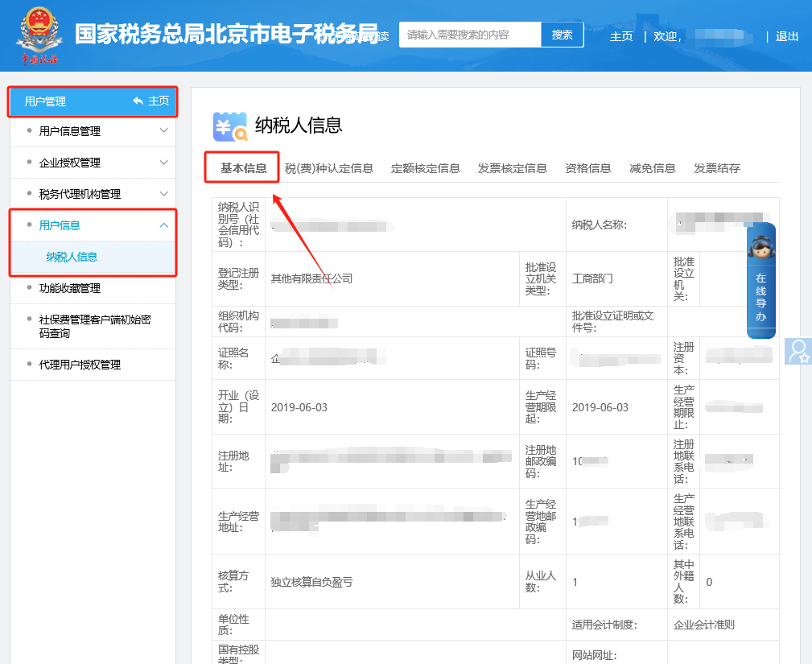The image size is (812, 664).
Task: Open 主页 from the top navigation
Action: (621, 37)
